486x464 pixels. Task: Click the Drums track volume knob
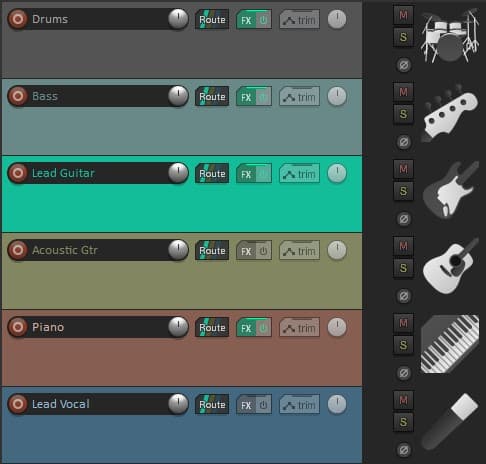[x=178, y=19]
